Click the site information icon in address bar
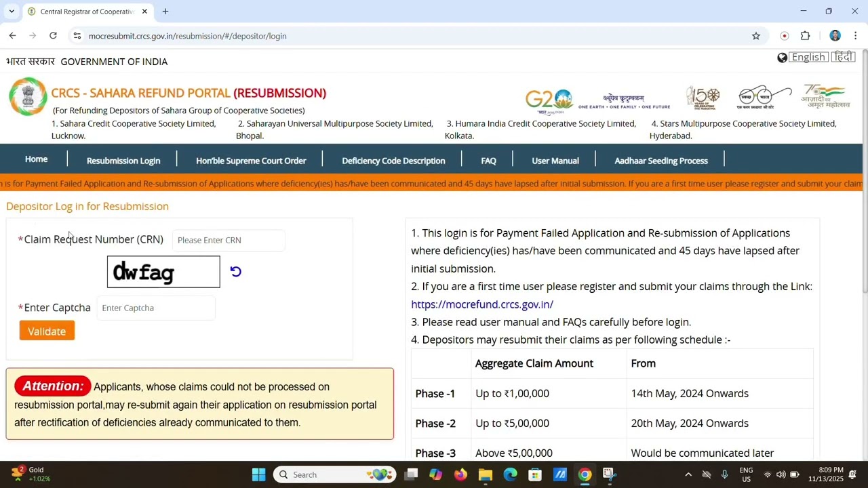The height and width of the screenshot is (488, 868). (77, 36)
